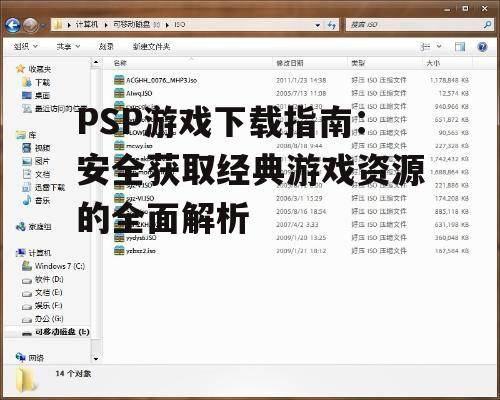The image size is (500, 400).
Task: Open the Windows 7 (C:) drive
Action: [x=60, y=266]
